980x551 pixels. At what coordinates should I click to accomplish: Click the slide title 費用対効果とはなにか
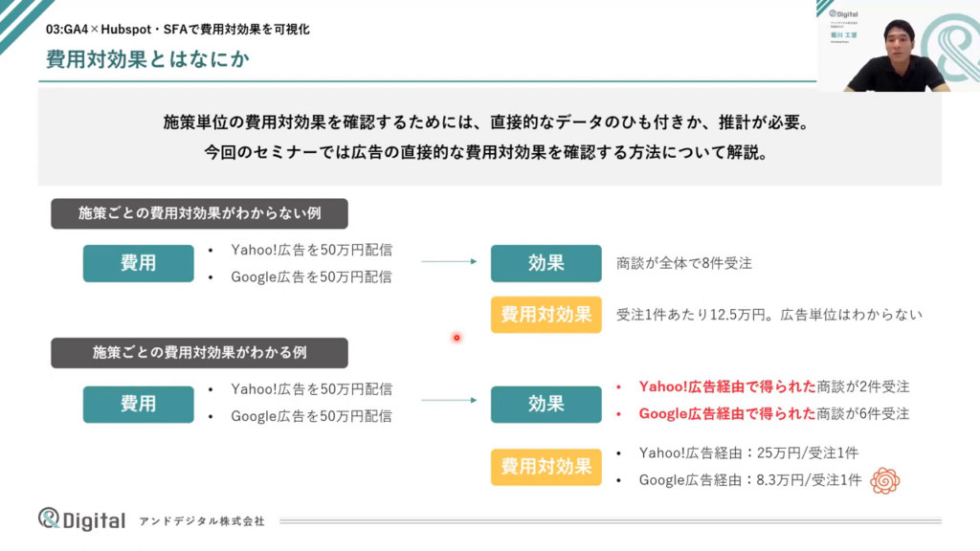[149, 59]
